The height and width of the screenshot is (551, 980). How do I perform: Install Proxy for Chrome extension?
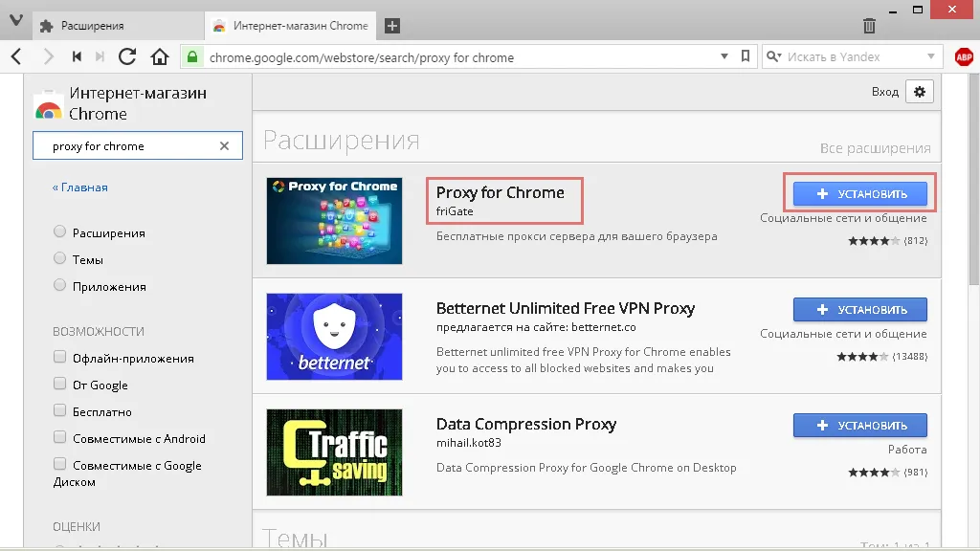[x=860, y=194]
